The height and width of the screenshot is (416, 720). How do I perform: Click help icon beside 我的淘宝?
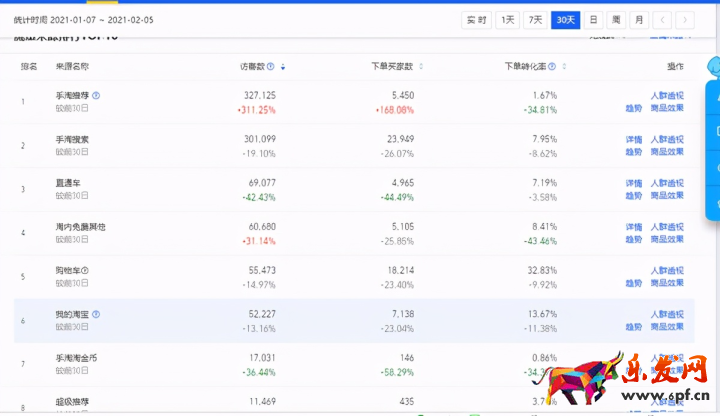(x=96, y=315)
